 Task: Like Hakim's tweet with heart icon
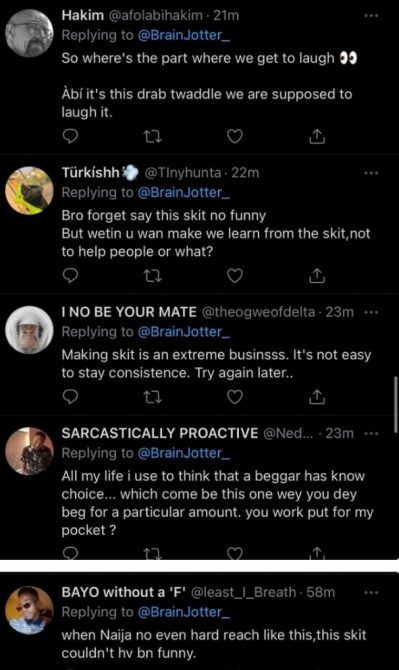[x=234, y=136]
